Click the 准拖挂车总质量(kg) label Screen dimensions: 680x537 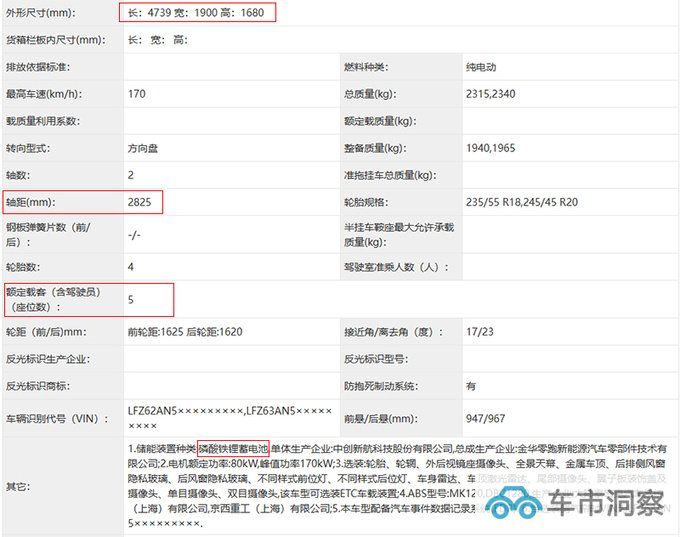(390, 175)
